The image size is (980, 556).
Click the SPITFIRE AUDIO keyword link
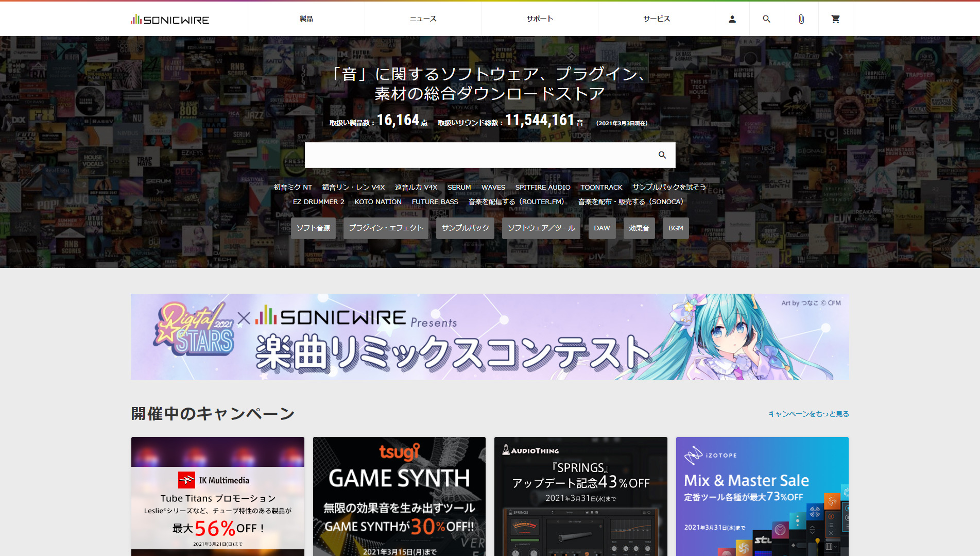543,188
